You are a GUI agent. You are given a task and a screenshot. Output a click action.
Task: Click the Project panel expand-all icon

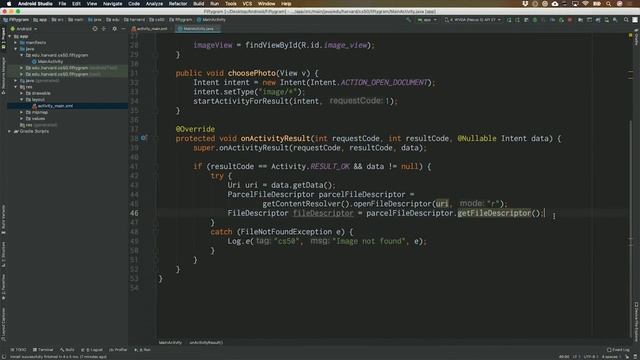click(104, 29)
